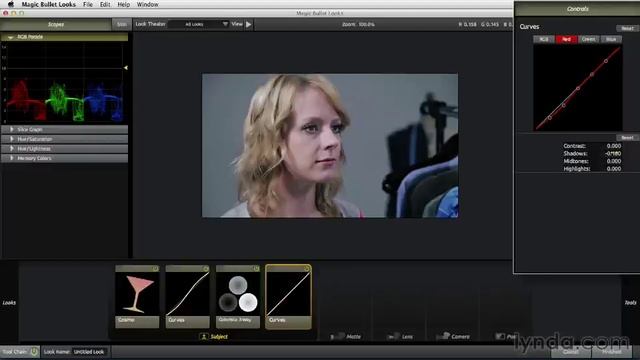
Task: Select the highlighted second Curves tool
Action: click(288, 297)
